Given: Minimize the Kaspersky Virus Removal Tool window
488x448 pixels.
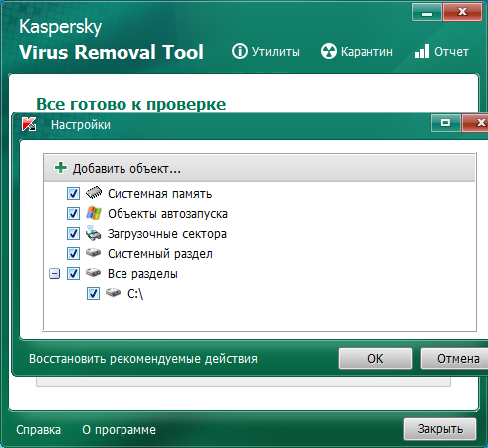Looking at the screenshot, I should (x=427, y=12).
